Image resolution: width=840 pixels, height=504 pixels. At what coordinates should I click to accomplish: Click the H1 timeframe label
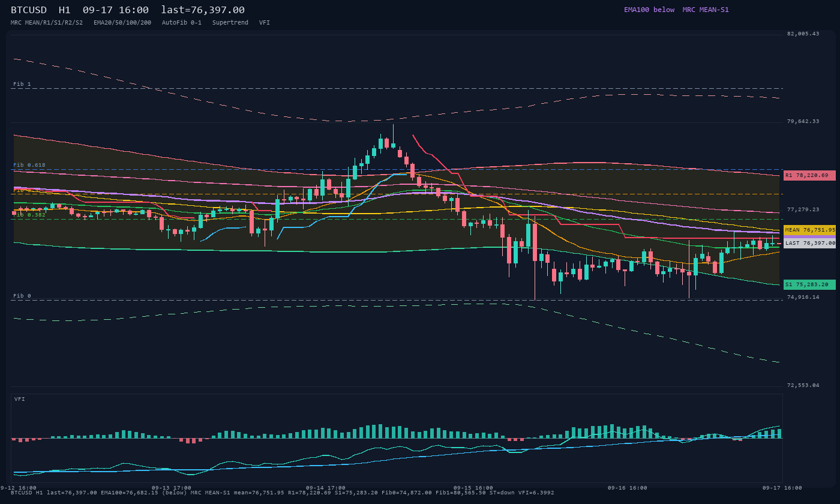pos(65,10)
